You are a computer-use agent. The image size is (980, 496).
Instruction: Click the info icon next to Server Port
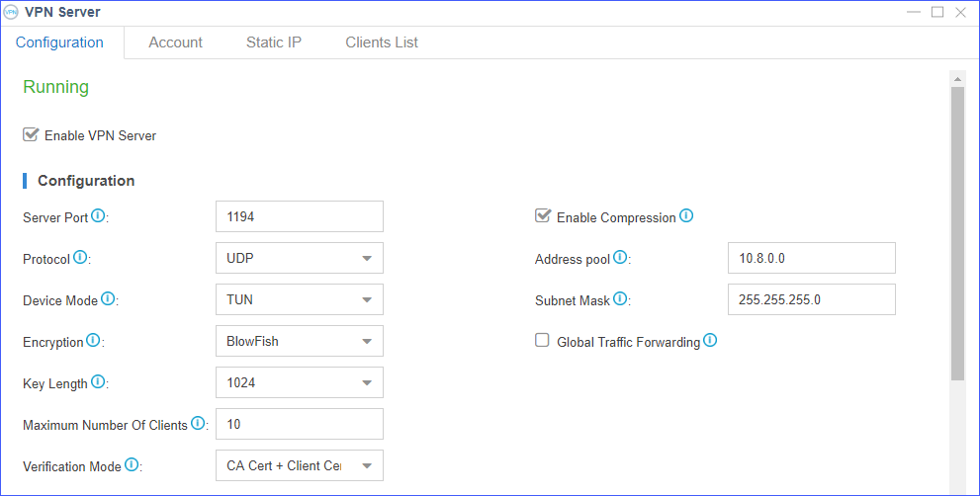point(99,216)
